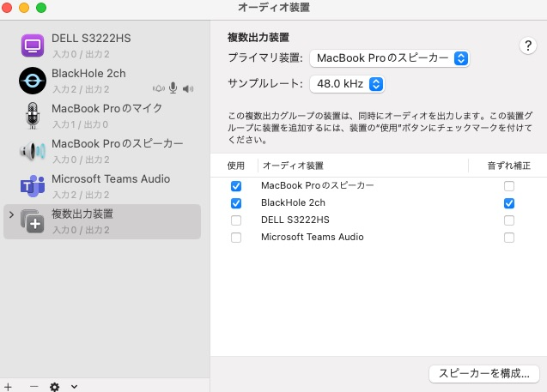This screenshot has width=547, height=392.
Task: Open the chevron menu next to gear
Action: point(75,387)
